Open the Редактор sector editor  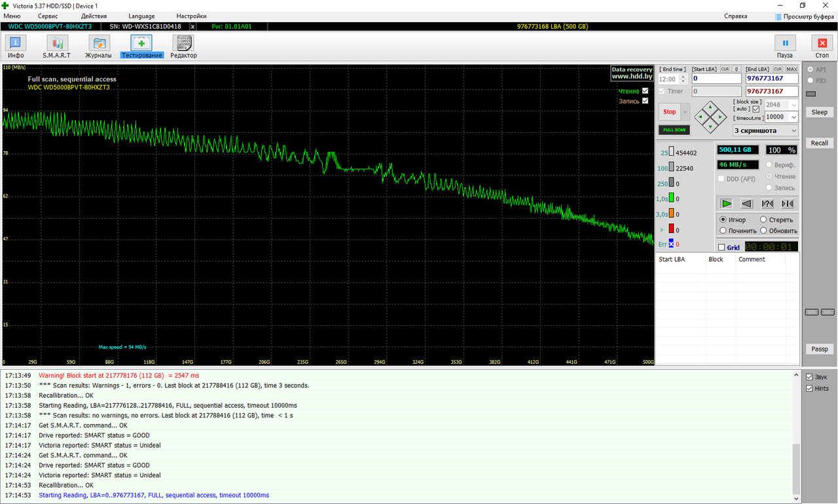click(x=183, y=46)
